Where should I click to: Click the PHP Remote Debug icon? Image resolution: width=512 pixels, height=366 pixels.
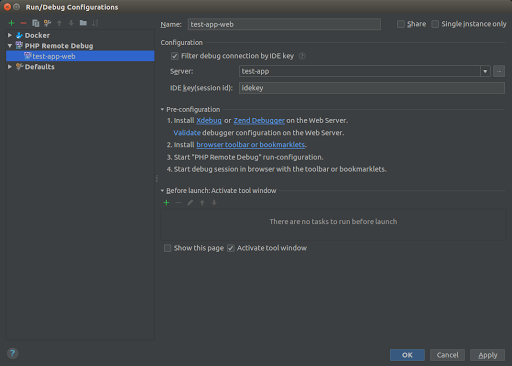pos(19,45)
